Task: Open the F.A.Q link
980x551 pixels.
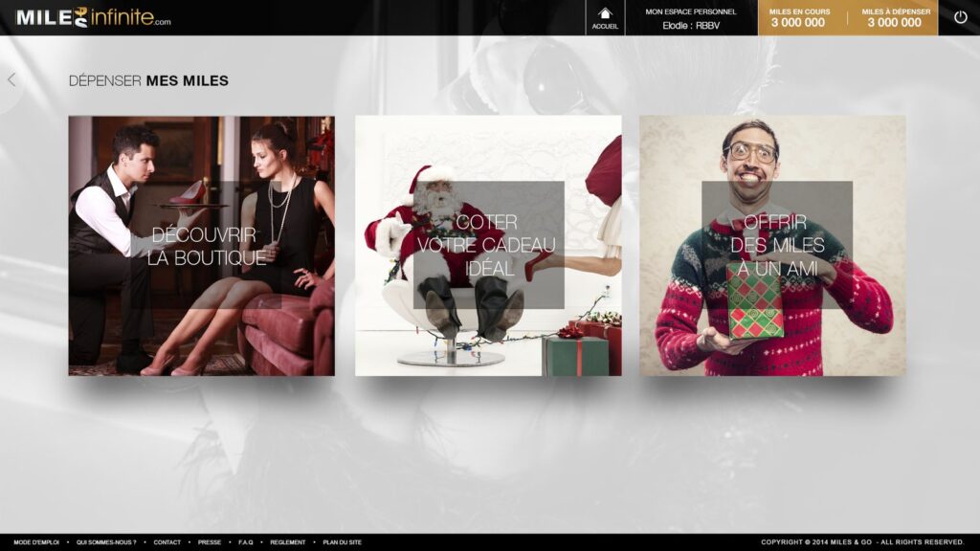Action: click(x=245, y=542)
